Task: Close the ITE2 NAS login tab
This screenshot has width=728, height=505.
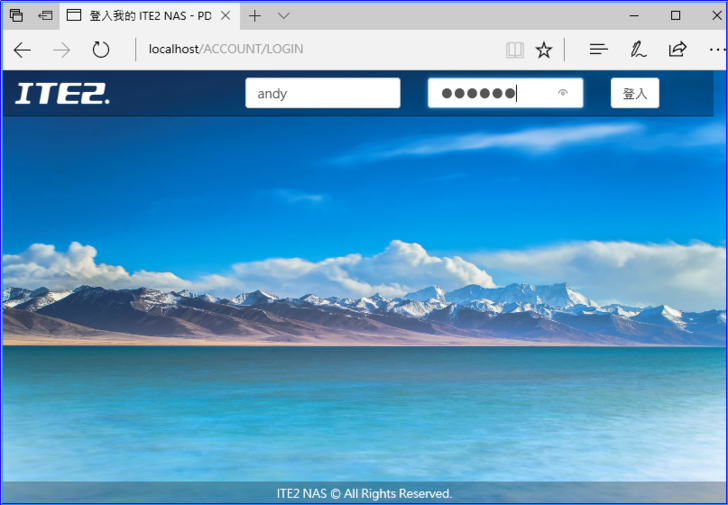Action: 226,16
